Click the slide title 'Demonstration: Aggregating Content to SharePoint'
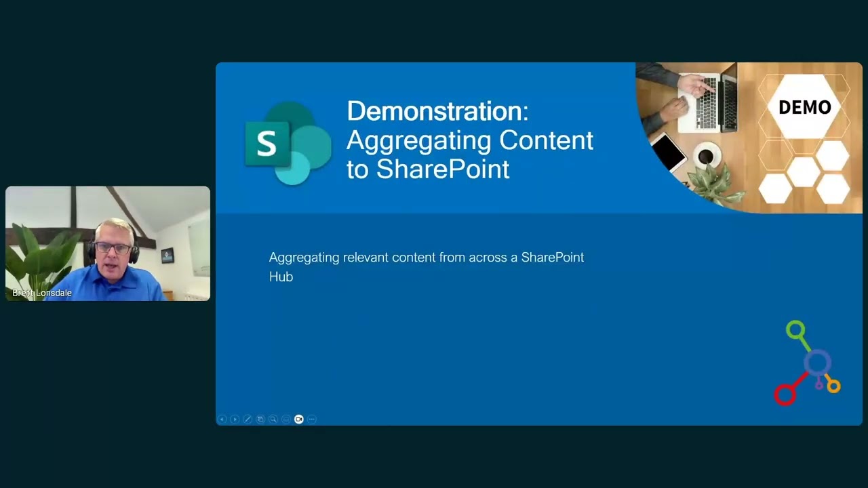868x488 pixels. (x=470, y=140)
